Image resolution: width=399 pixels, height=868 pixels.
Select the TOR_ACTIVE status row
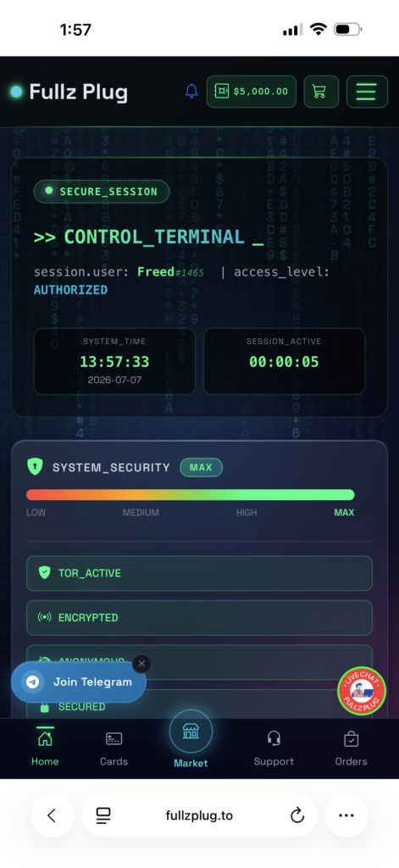[x=199, y=573]
